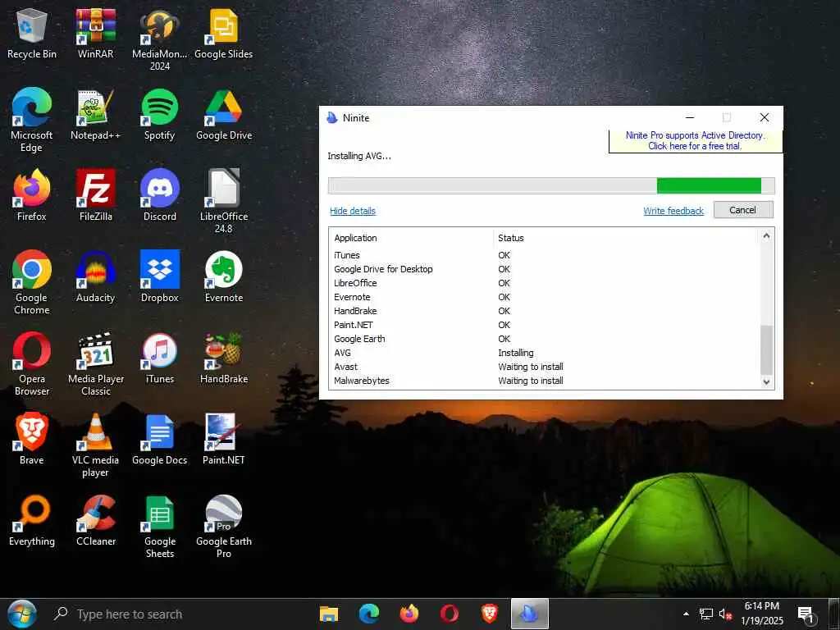
Task: Click the VLC media player desktop icon
Action: (96, 445)
